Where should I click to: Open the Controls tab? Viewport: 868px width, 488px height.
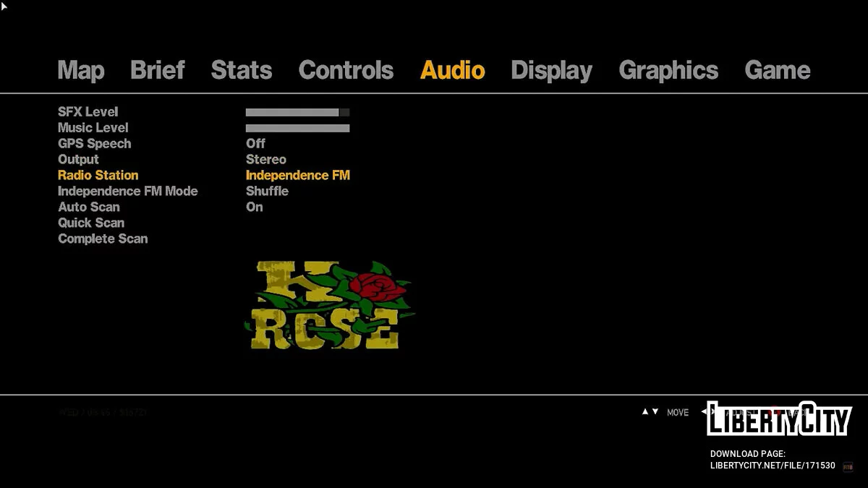346,70
